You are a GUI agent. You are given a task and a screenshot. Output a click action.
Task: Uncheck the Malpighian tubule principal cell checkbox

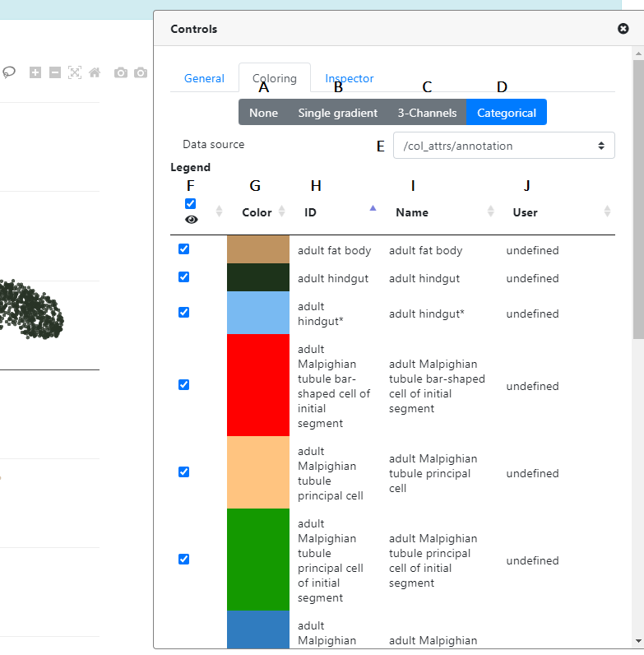(183, 472)
